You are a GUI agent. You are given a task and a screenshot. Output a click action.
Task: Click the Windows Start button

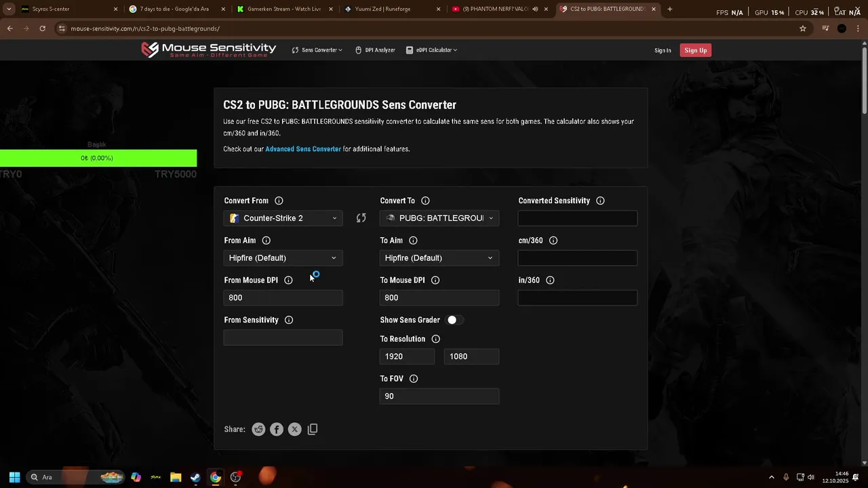click(x=14, y=477)
